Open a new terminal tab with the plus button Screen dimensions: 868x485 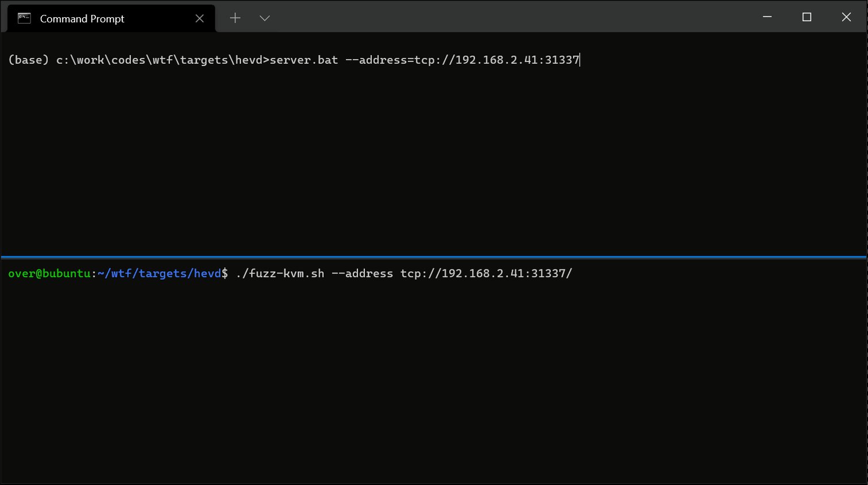click(235, 18)
